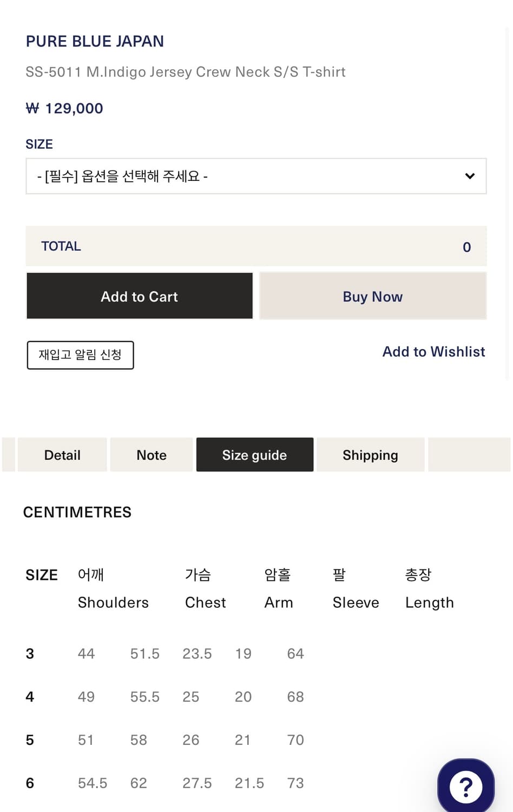Click the W129,000 price text
Image resolution: width=513 pixels, height=812 pixels.
(64, 108)
